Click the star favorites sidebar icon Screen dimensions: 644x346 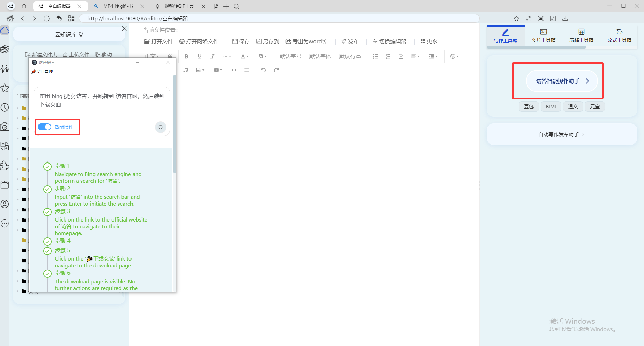click(5, 88)
